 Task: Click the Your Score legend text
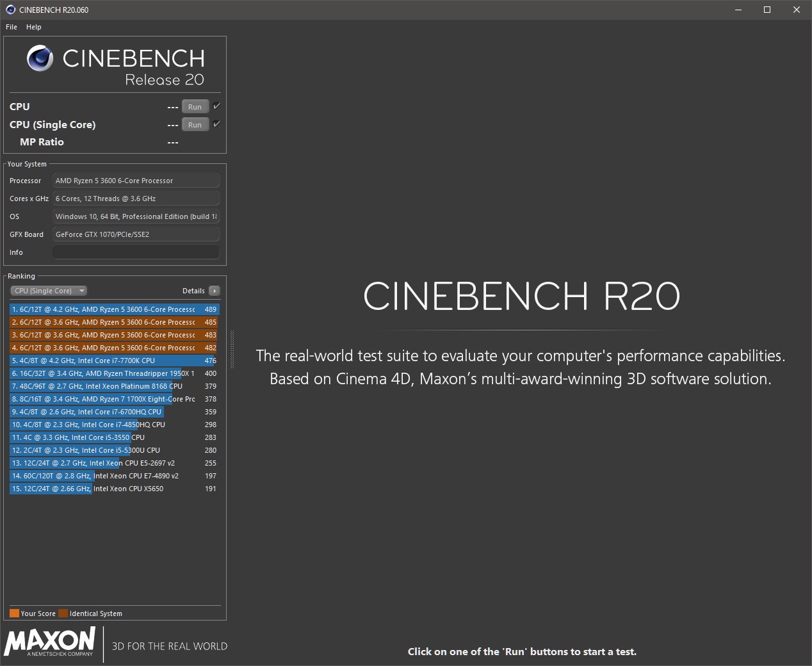(x=38, y=613)
